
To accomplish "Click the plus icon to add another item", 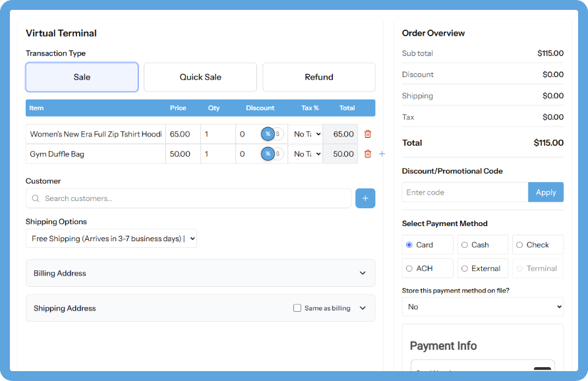I will pyautogui.click(x=381, y=154).
